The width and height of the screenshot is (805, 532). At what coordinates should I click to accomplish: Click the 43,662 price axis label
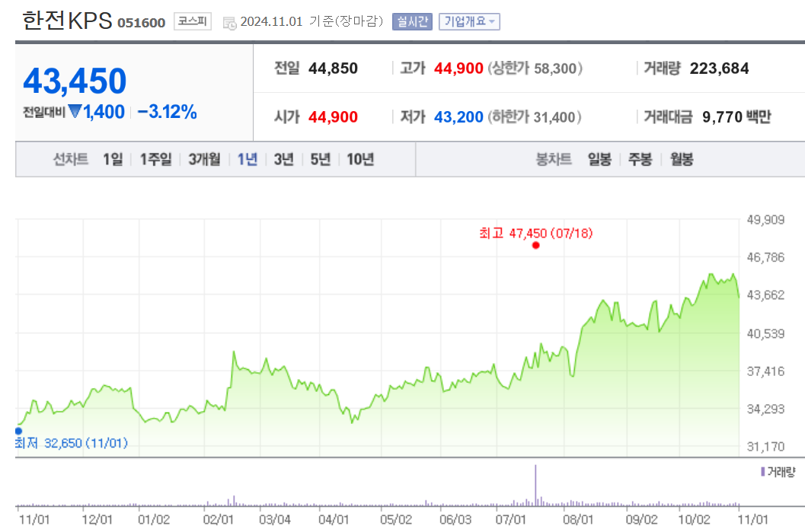[765, 295]
